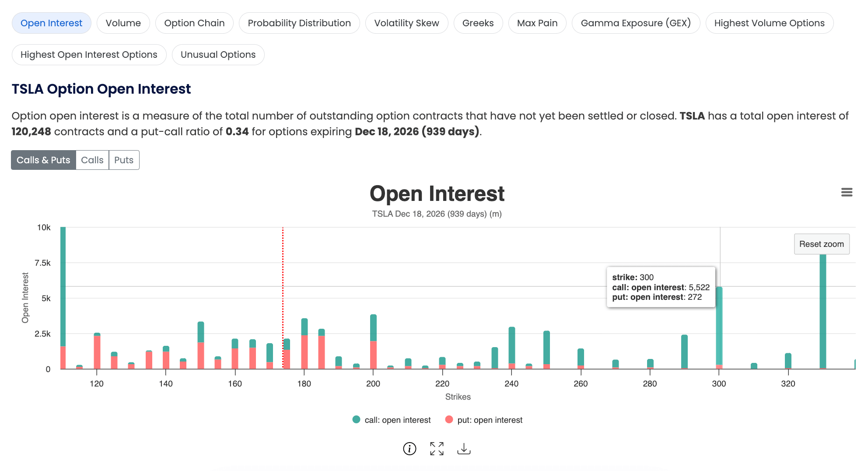Open the Greeks tab
The height and width of the screenshot is (471, 868).
(x=478, y=23)
